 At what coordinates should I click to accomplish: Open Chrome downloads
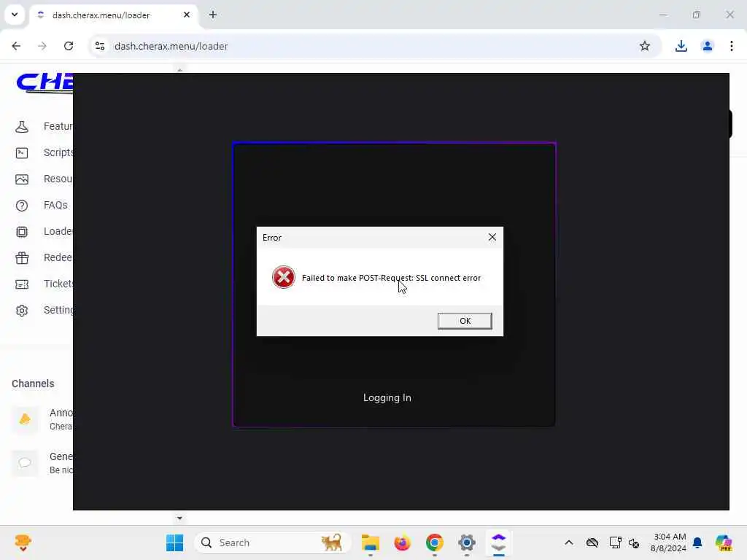point(681,46)
